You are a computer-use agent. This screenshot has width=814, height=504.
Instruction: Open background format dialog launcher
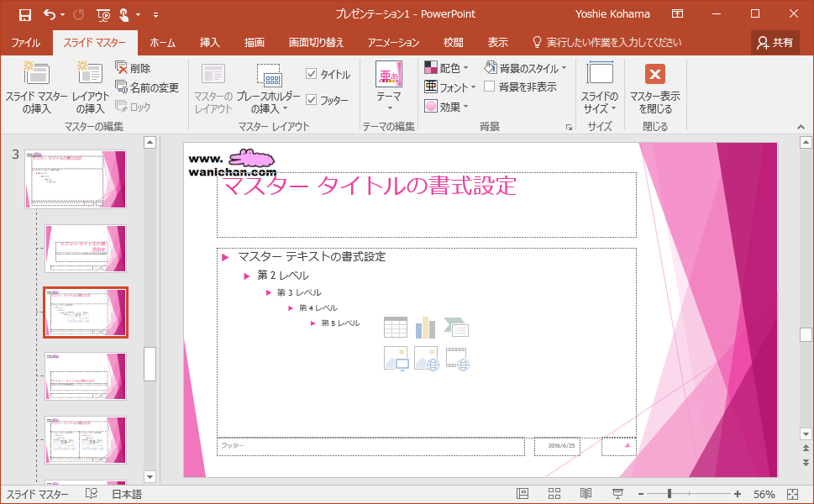(x=569, y=127)
